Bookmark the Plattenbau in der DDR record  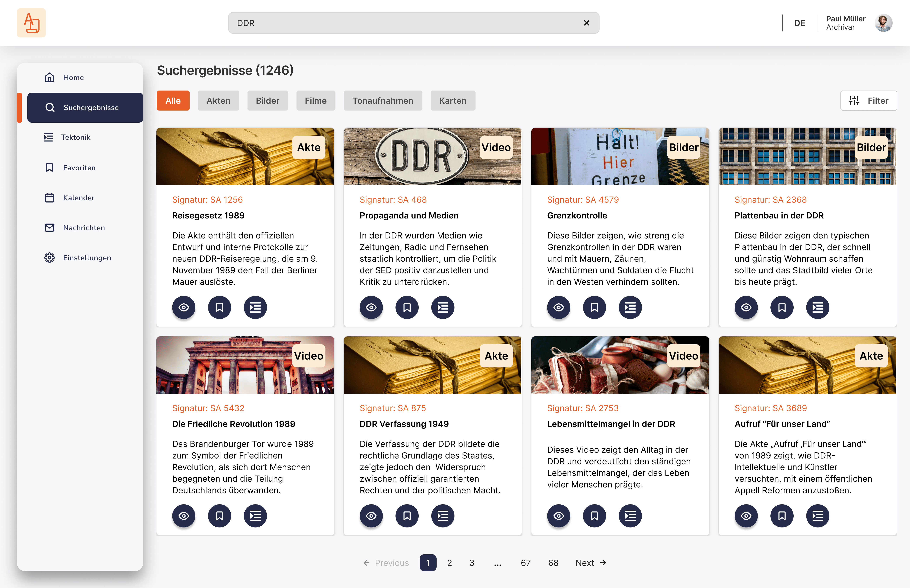click(x=782, y=307)
